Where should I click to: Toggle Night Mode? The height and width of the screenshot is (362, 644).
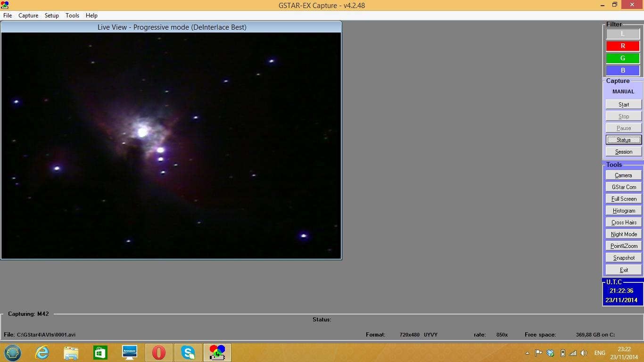coord(624,234)
